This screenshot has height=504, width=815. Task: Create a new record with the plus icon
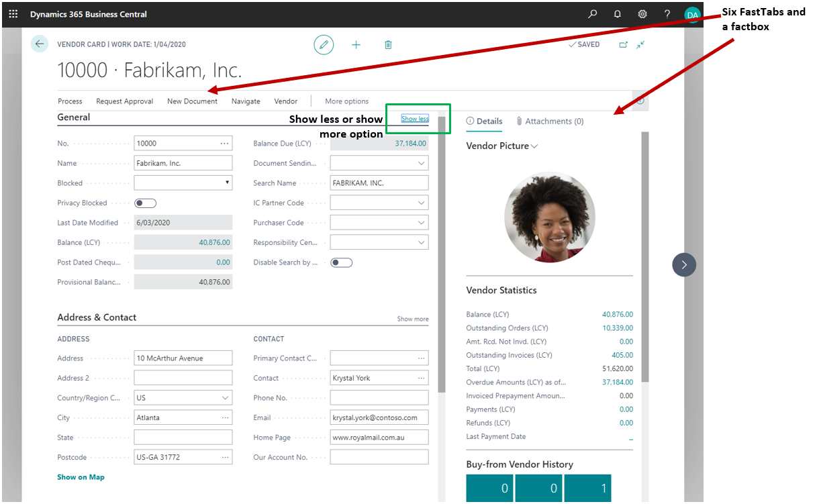(356, 45)
